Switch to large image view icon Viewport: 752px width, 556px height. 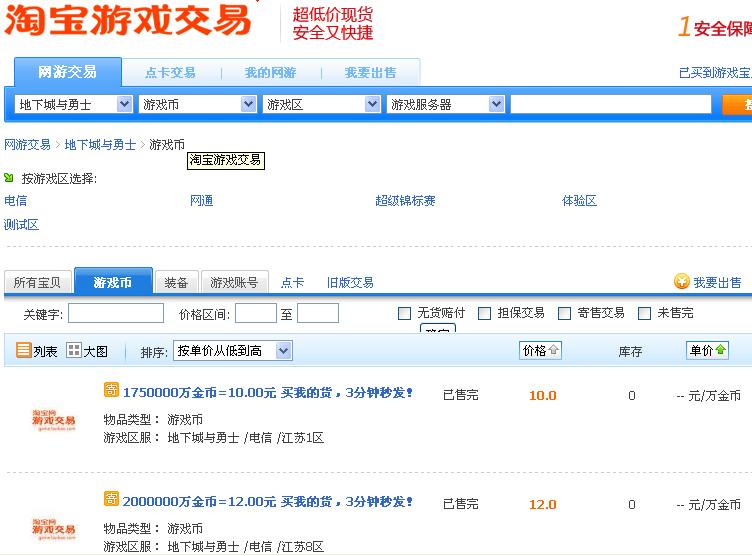pyautogui.click(x=73, y=350)
